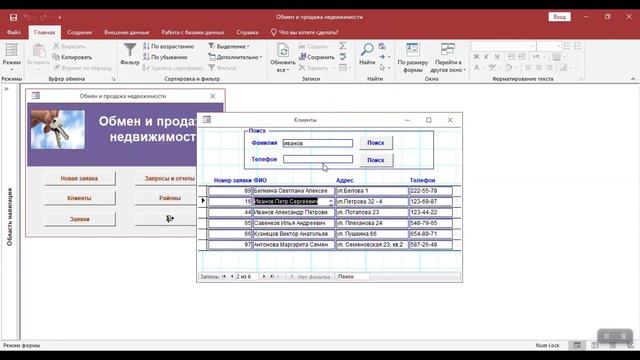Click the Районы button
640x360 pixels.
(x=166, y=198)
